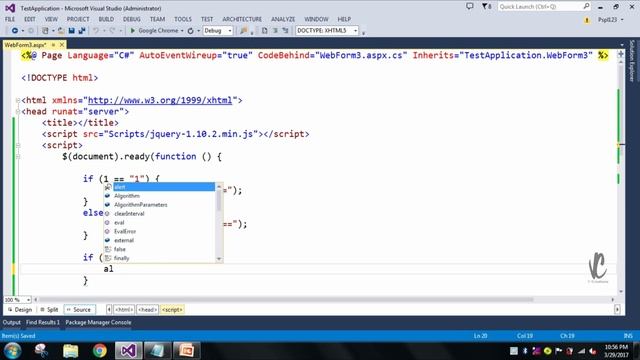This screenshot has height=360, width=640.
Task: Click the toolbar icon just before DOCTYPE dropdown
Action: point(285,31)
